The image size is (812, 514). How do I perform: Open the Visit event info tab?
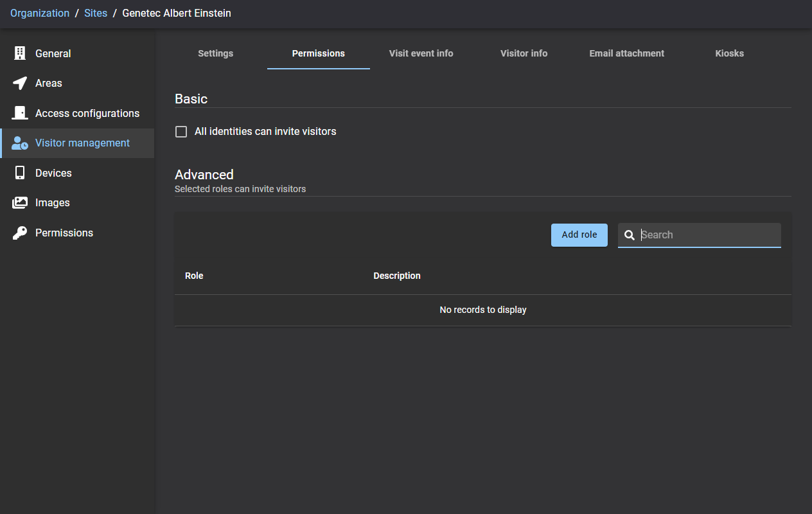pyautogui.click(x=421, y=53)
